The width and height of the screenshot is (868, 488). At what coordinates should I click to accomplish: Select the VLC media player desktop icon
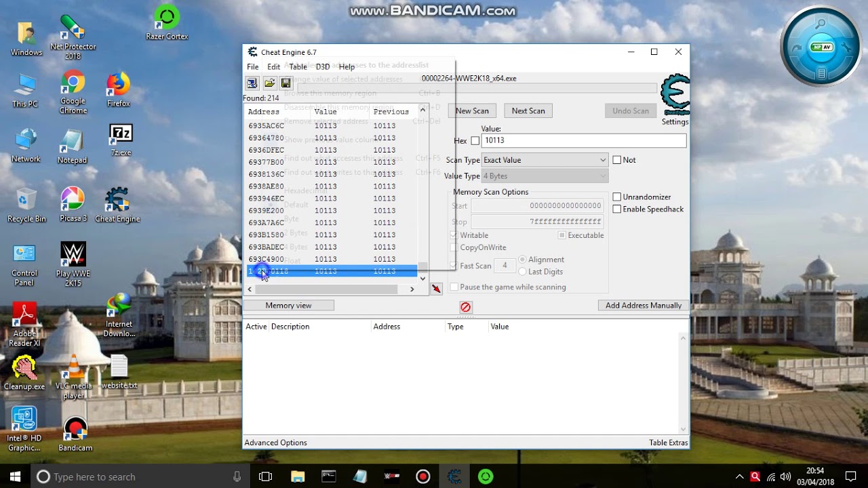(x=73, y=378)
